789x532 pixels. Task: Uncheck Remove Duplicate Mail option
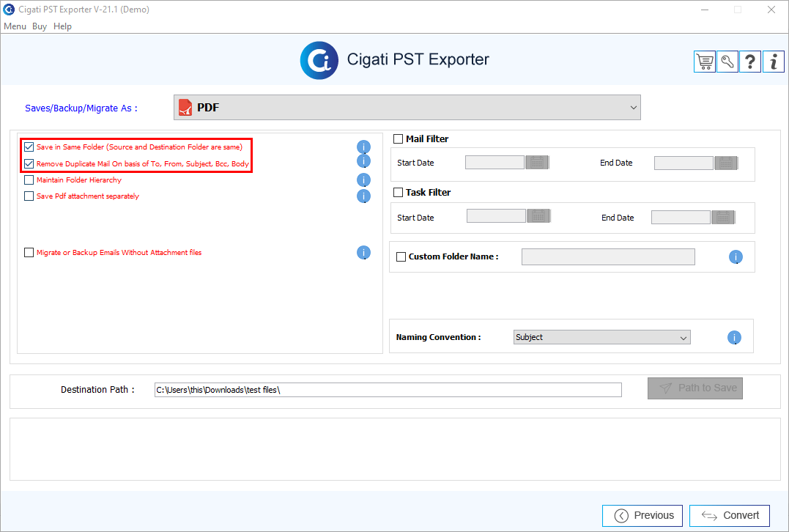29,163
